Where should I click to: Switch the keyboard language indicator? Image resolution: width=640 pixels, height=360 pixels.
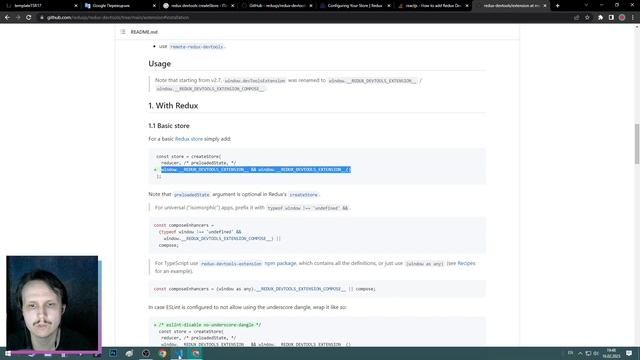[570, 353]
